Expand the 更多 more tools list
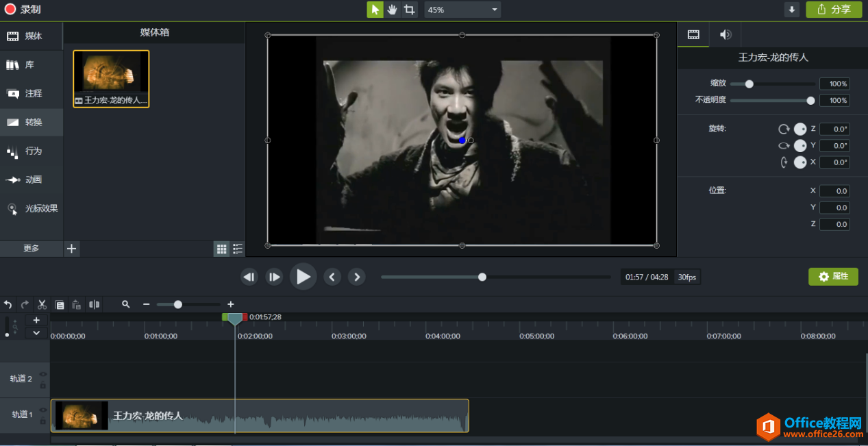The height and width of the screenshot is (446, 868). (x=32, y=249)
